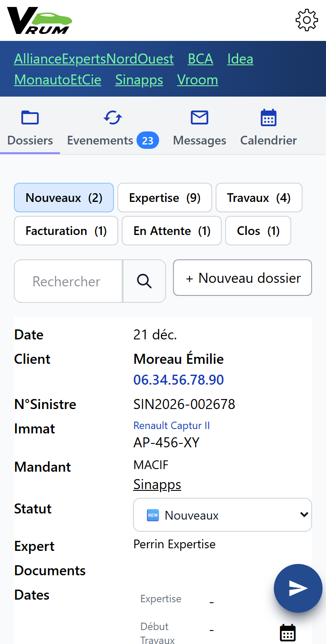Click client name Moreau Émilie
326x644 pixels.
(179, 359)
